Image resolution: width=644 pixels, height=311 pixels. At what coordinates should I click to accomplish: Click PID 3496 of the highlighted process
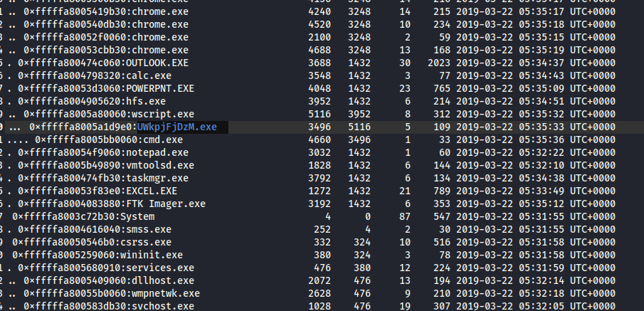tap(320, 127)
